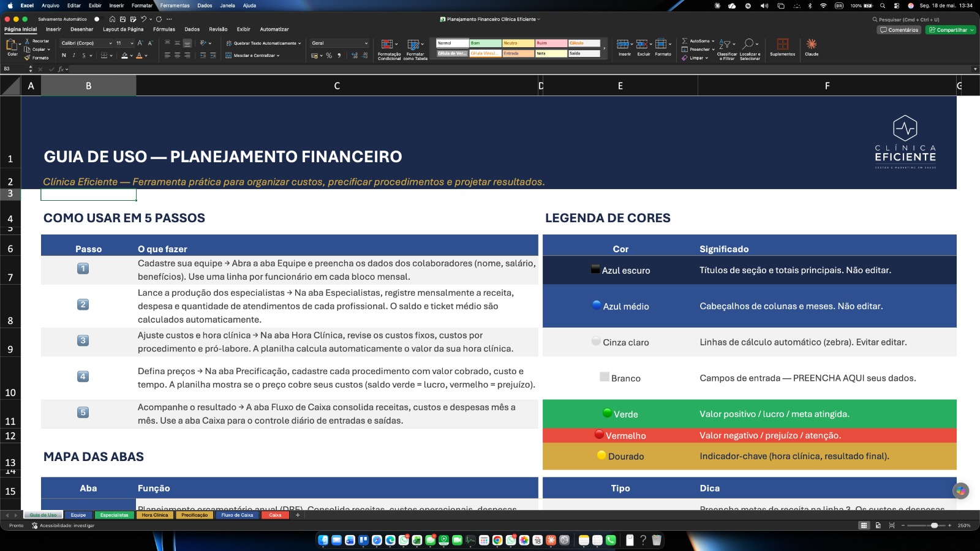Viewport: 980px width, 551px height.
Task: Apply the Bom cell style swatch
Action: [x=486, y=43]
